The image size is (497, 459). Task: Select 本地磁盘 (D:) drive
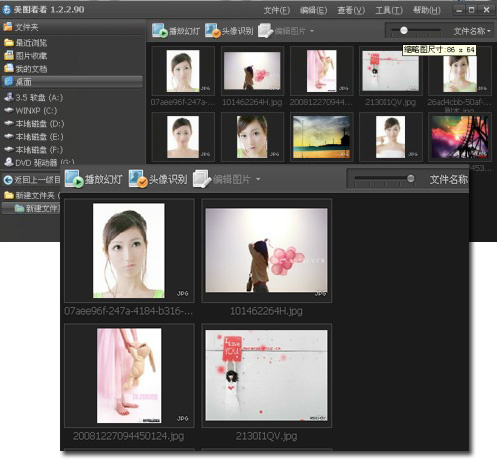[34, 124]
